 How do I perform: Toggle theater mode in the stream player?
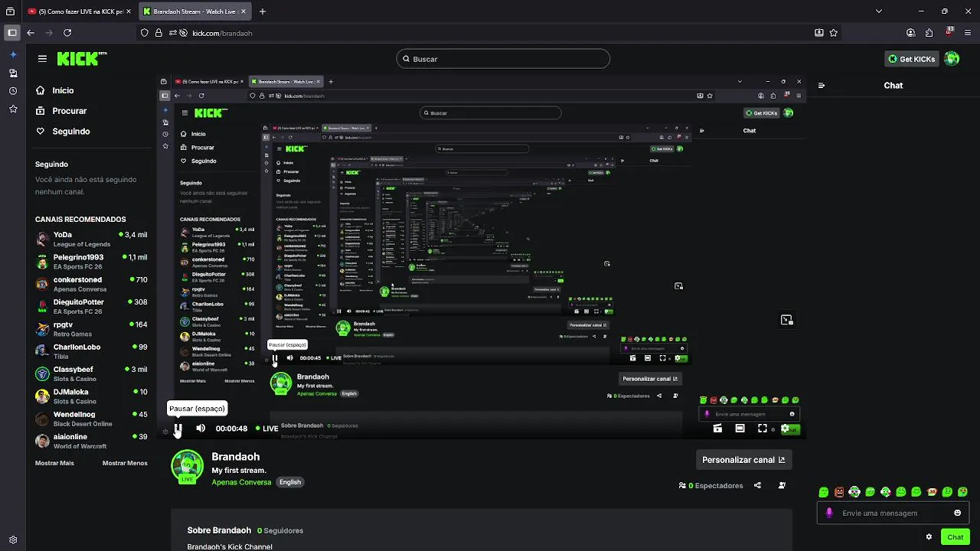(x=740, y=429)
